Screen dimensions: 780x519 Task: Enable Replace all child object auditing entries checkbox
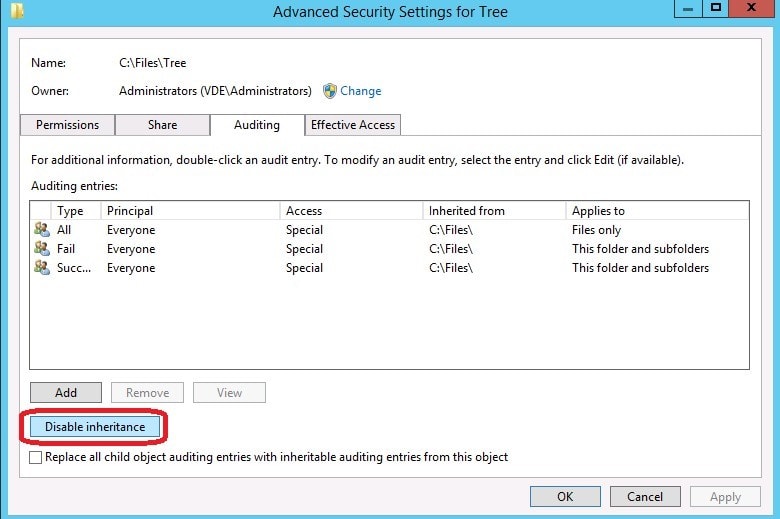point(37,457)
